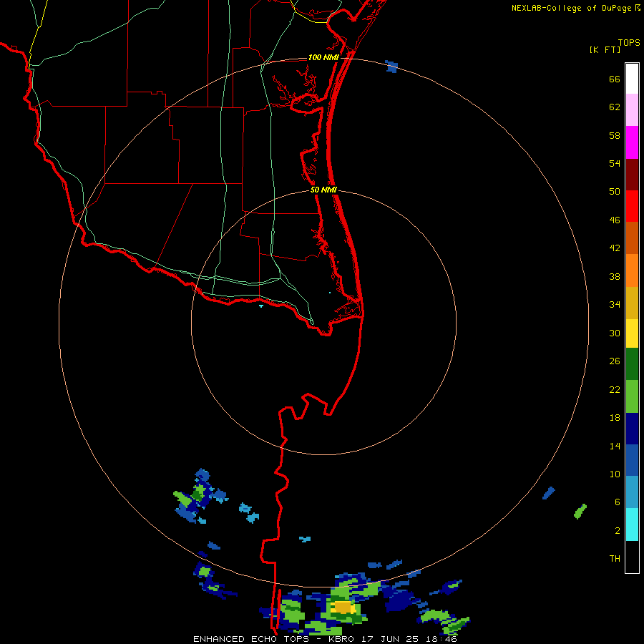
Task: Click the "30" legend value
Action: [x=615, y=333]
